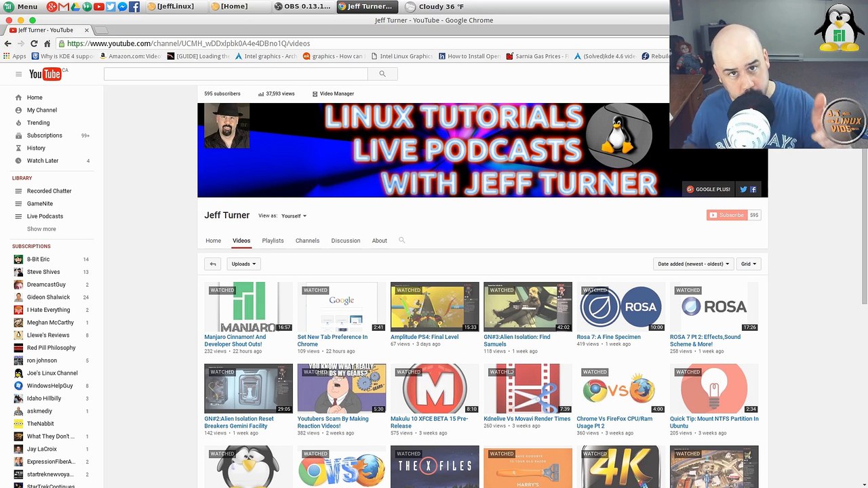
Task: Open the Intel graphics Arch bookmark
Action: coord(266,56)
